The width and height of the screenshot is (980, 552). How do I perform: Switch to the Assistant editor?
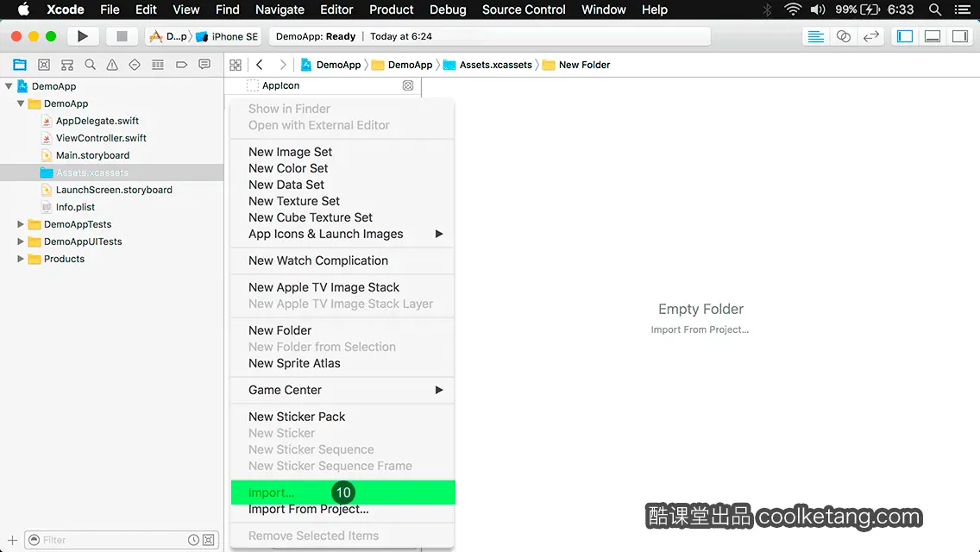pos(843,36)
